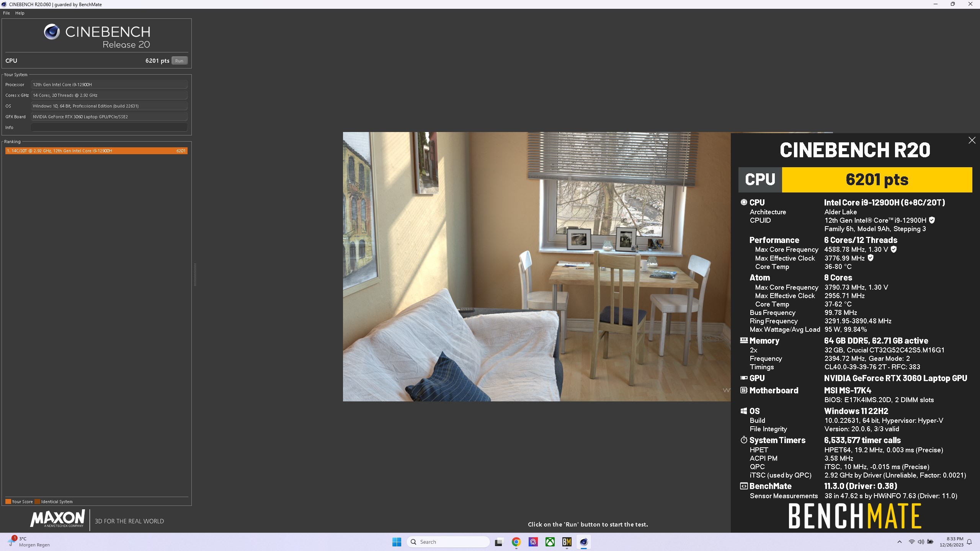Click the Processor field value

point(109,85)
